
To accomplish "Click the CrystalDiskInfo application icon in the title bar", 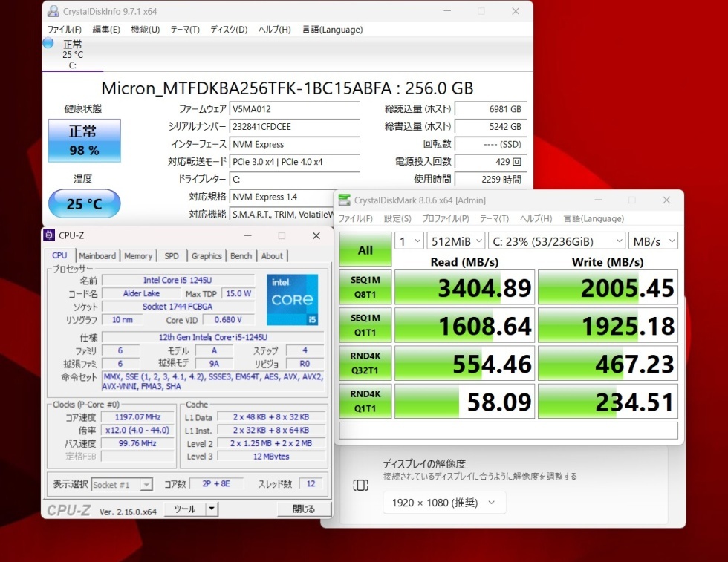I will (x=51, y=10).
